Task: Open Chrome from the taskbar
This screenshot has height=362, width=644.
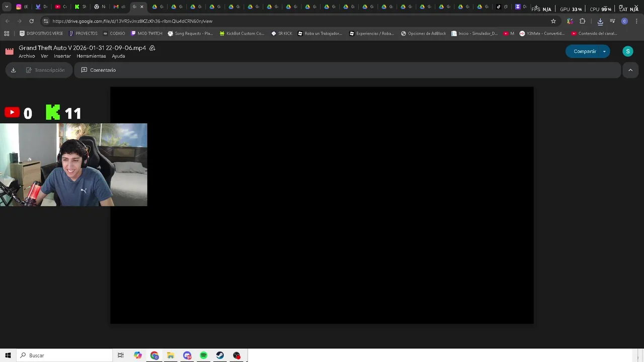Action: coord(154,355)
